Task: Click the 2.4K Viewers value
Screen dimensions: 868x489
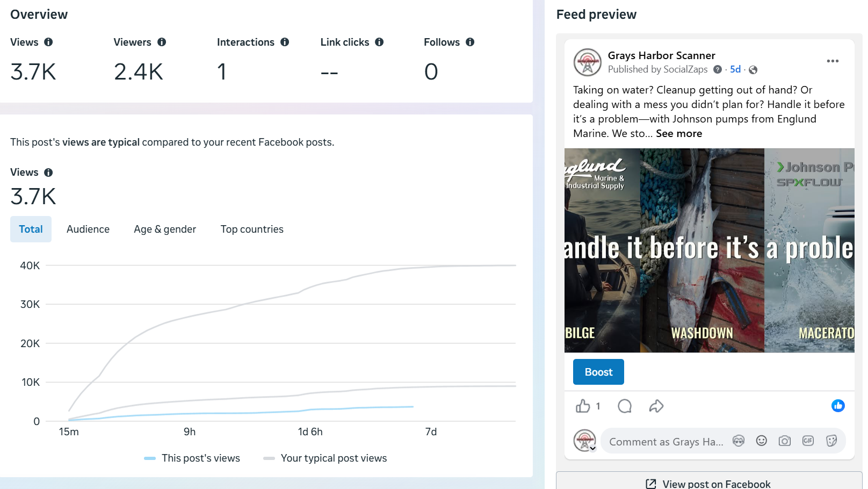Action: click(x=139, y=72)
